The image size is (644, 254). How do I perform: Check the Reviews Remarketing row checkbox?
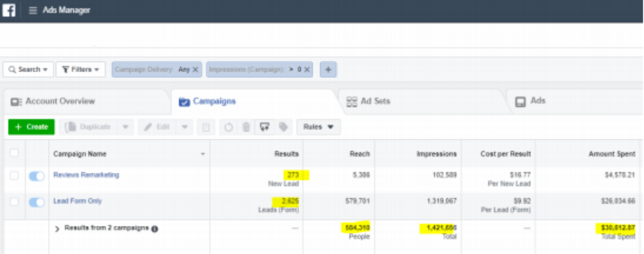[x=15, y=176]
